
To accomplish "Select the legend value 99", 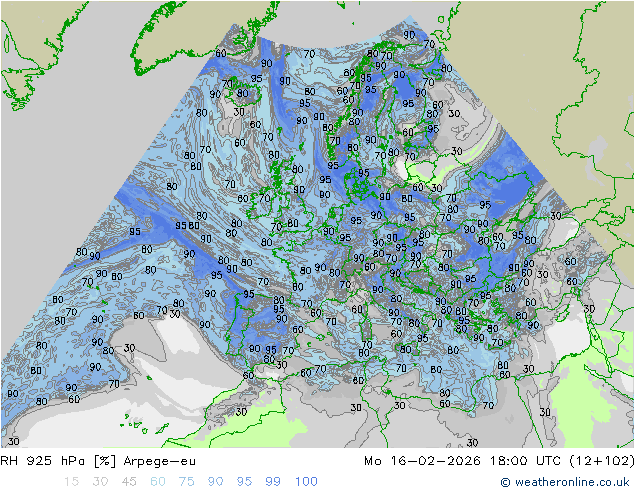I will (x=273, y=482).
